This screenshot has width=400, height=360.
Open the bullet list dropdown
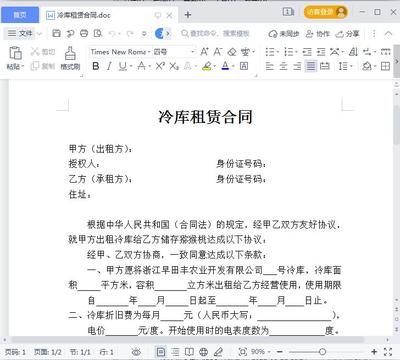(277, 52)
